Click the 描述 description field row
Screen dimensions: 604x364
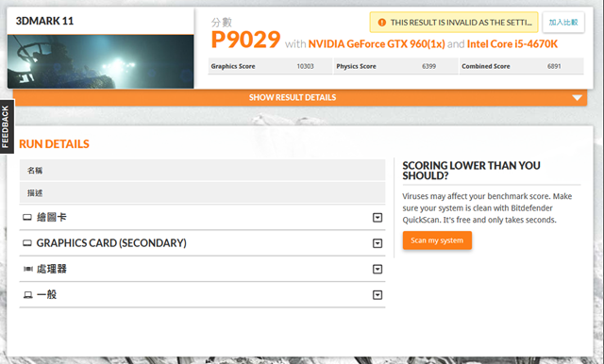tap(202, 192)
